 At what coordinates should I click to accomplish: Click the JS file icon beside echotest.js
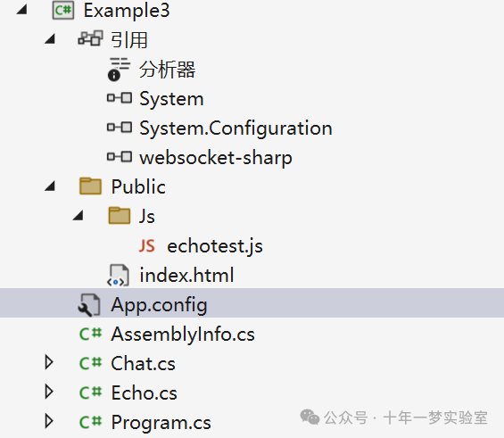point(147,246)
